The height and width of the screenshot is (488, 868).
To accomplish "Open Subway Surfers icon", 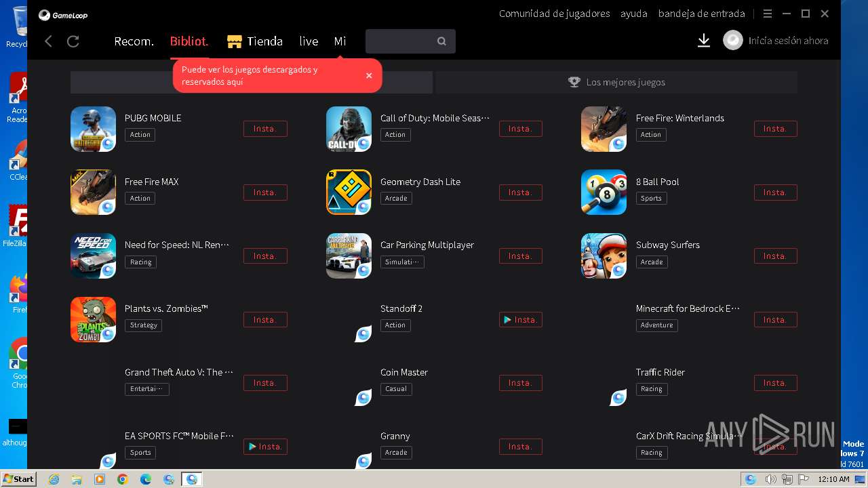I will click(x=604, y=256).
